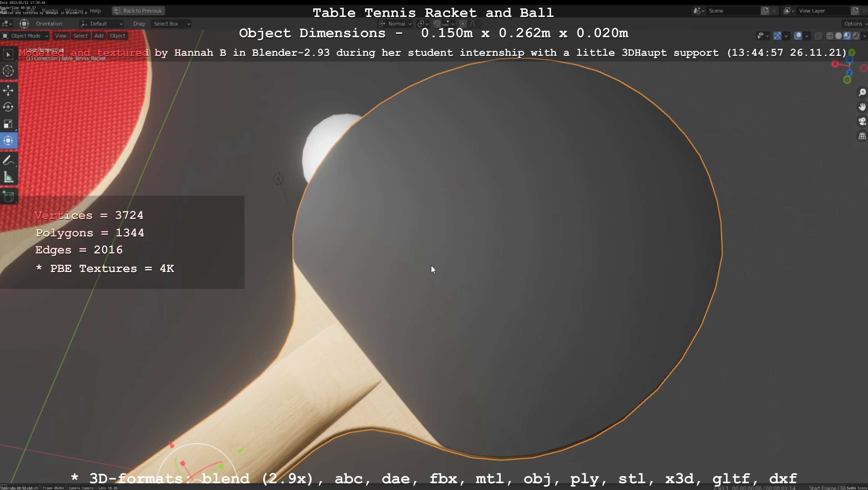Viewport: 868px width, 490px height.
Task: Click the Scene name field
Action: tap(733, 11)
